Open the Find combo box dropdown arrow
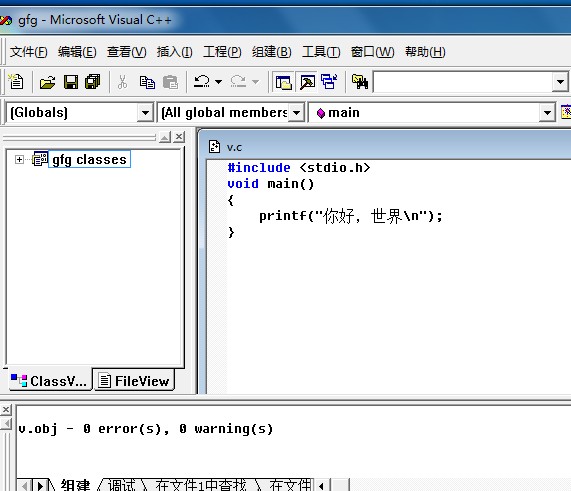 coord(560,82)
